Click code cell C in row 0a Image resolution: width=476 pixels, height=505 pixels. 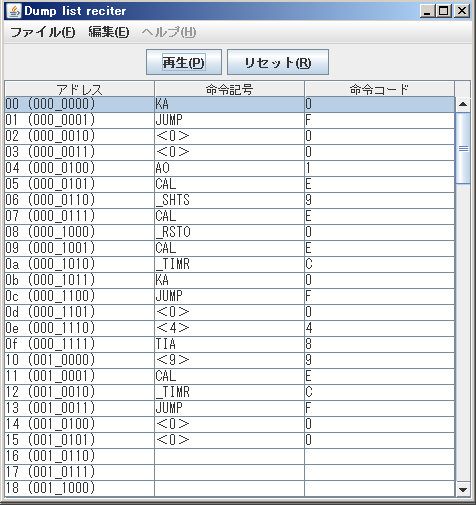tap(379, 264)
